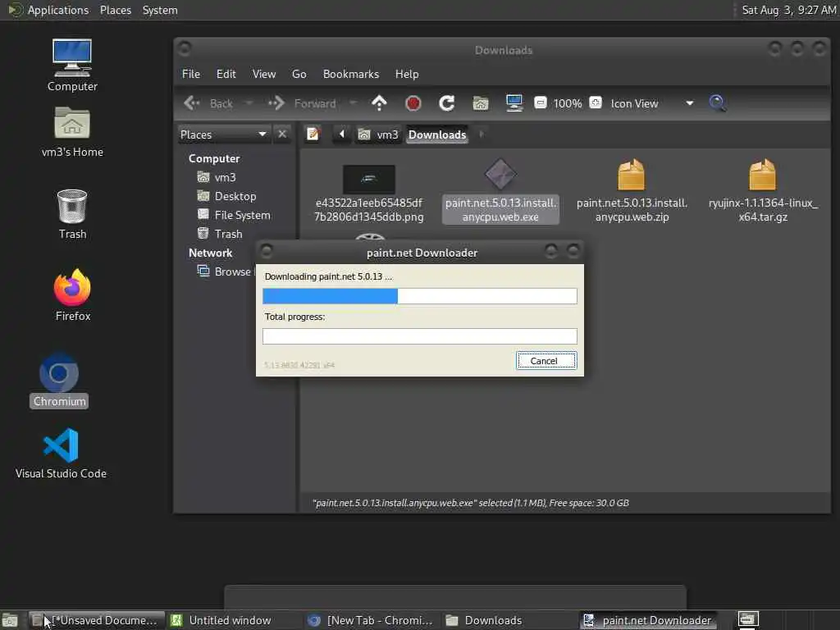The height and width of the screenshot is (630, 840).
Task: Click the Downloading paint.net 5.0.13 label
Action: [x=328, y=276]
